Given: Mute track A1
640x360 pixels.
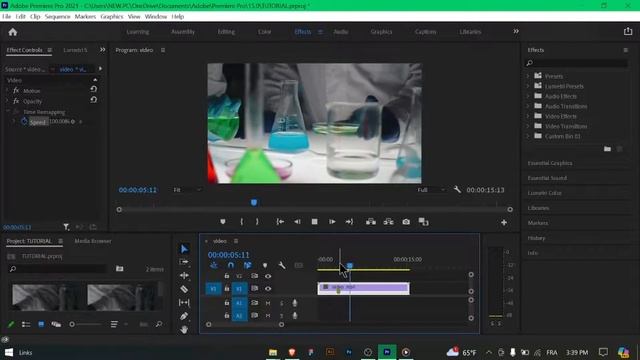Looking at the screenshot, I should coord(268,303).
